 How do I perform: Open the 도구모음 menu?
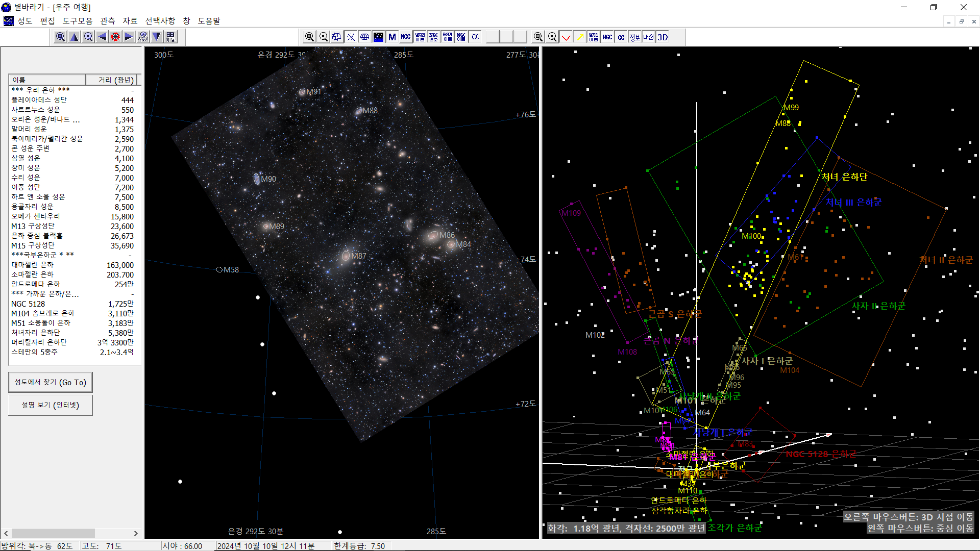78,21
